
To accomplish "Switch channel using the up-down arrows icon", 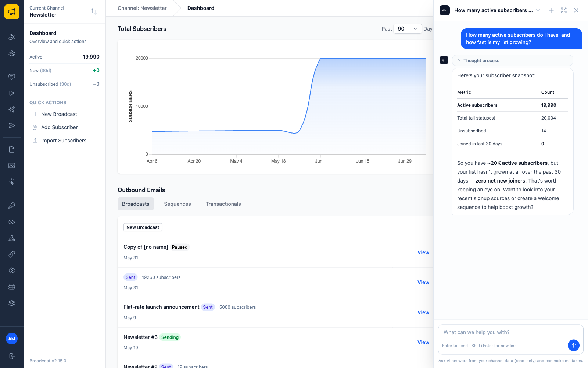I will [94, 12].
